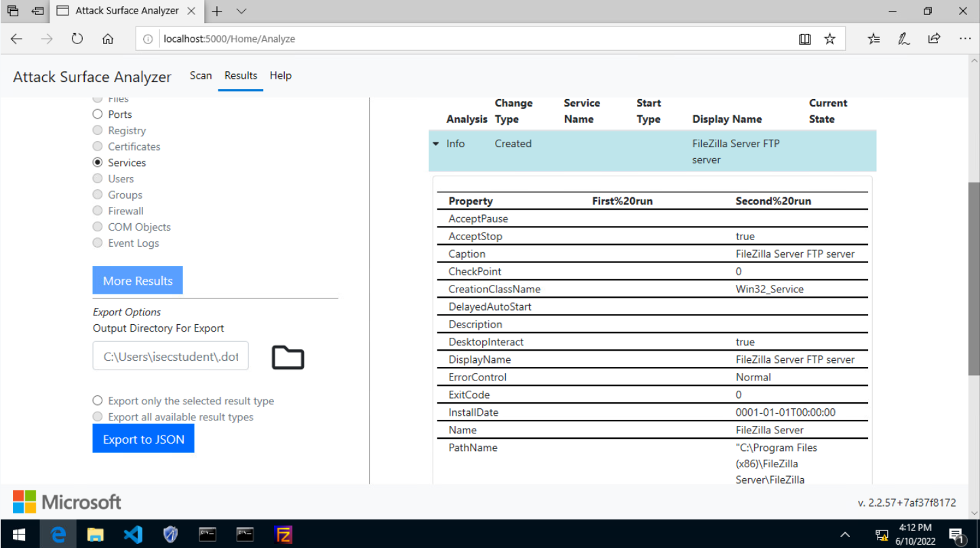Set tabs aside icon in tab bar
Screen dimensions: 980x548
pos(38,11)
